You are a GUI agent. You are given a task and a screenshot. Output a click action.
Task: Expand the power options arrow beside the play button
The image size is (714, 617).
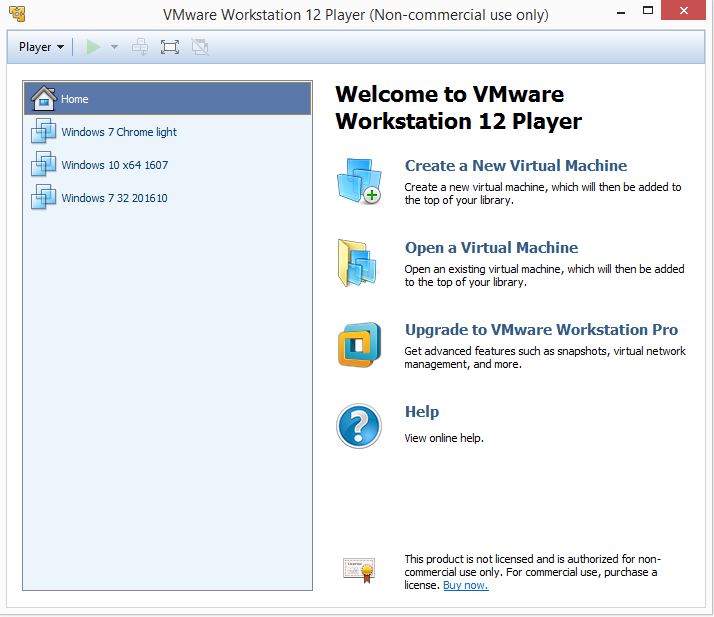click(x=114, y=47)
